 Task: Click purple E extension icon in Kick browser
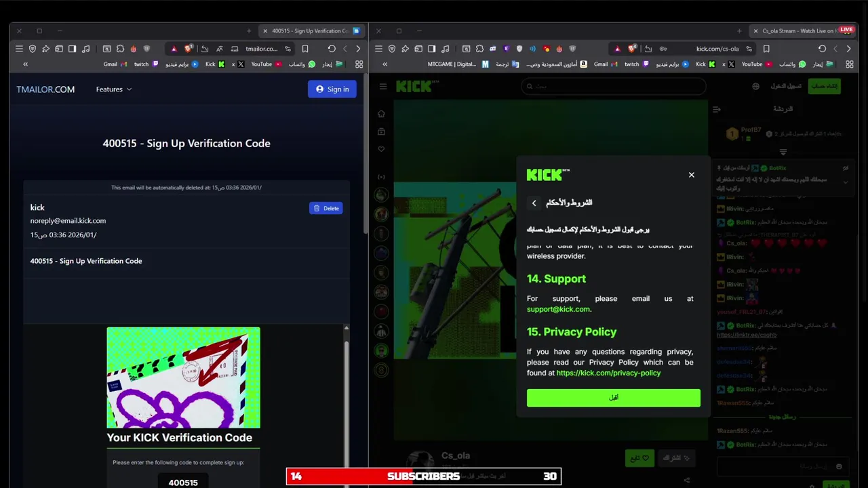pos(506,49)
